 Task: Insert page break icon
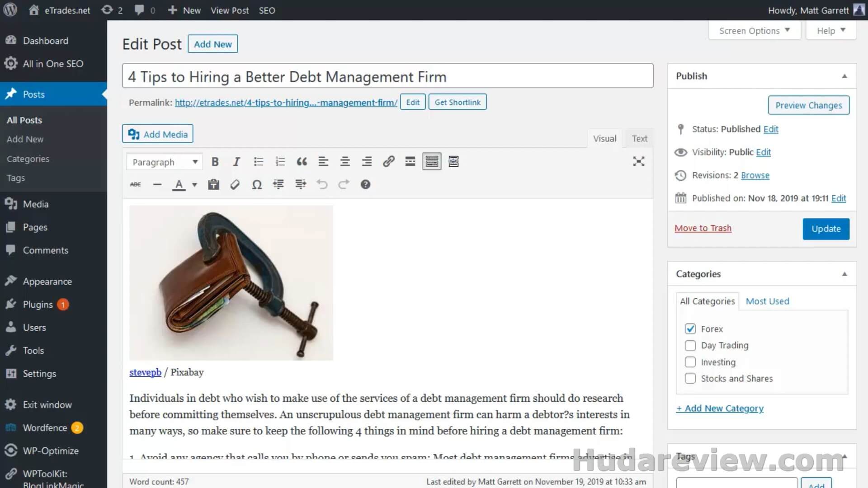[453, 162]
